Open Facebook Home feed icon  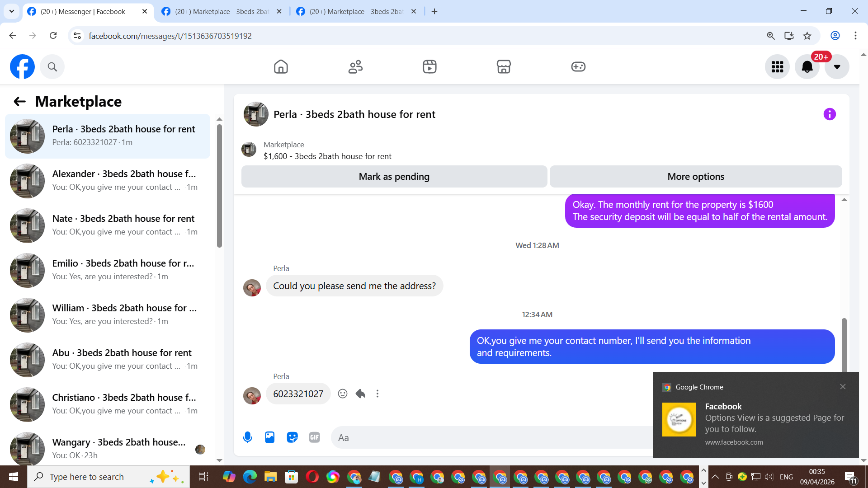click(x=281, y=67)
